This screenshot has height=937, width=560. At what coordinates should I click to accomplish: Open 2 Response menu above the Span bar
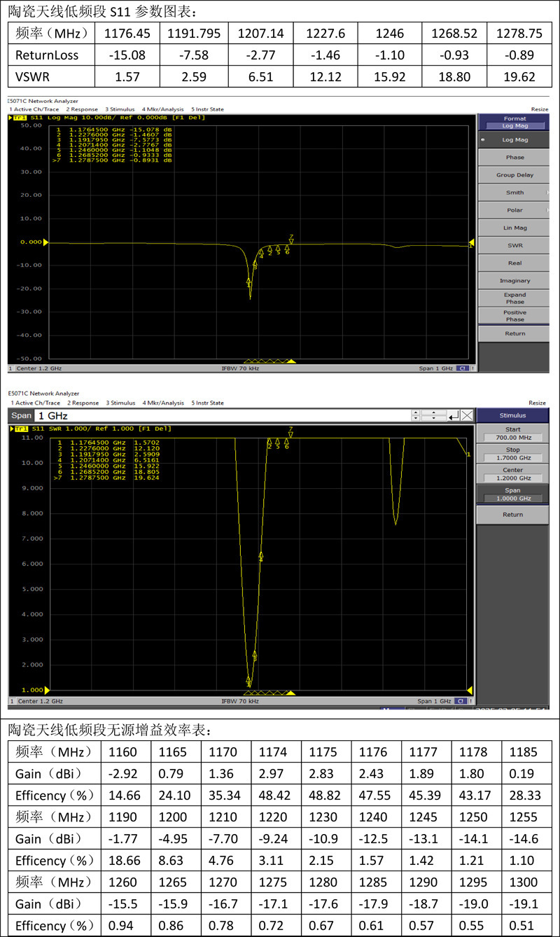click(83, 403)
